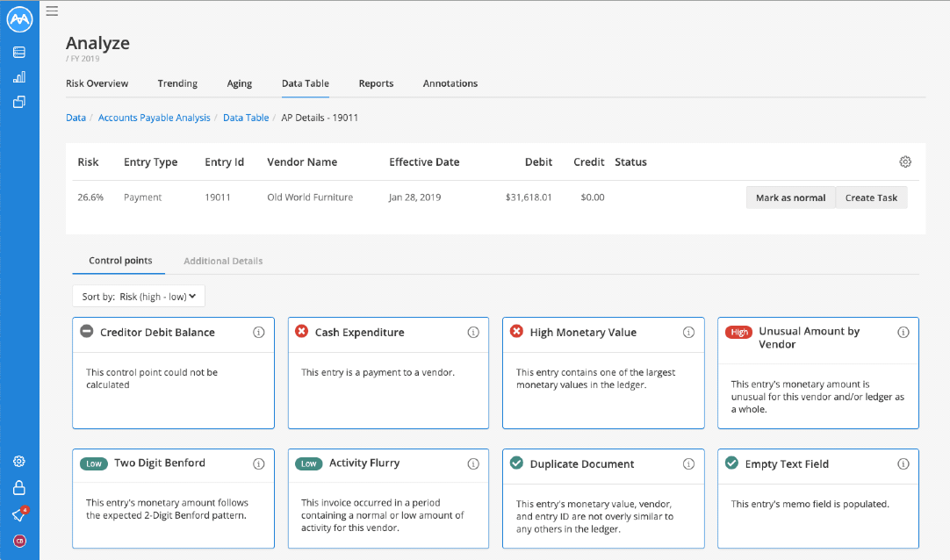Click the Status column header
This screenshot has height=560, width=950.
pyautogui.click(x=630, y=162)
